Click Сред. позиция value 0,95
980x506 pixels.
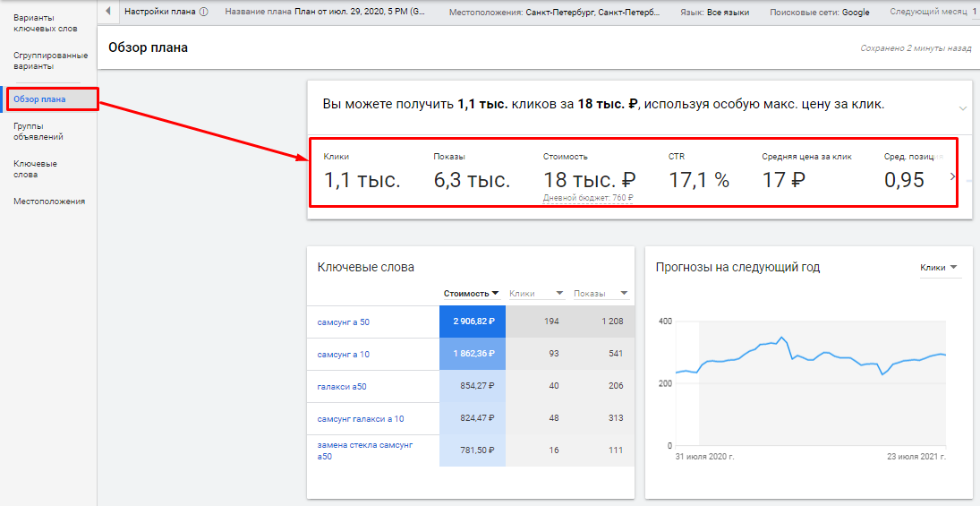[x=904, y=180]
